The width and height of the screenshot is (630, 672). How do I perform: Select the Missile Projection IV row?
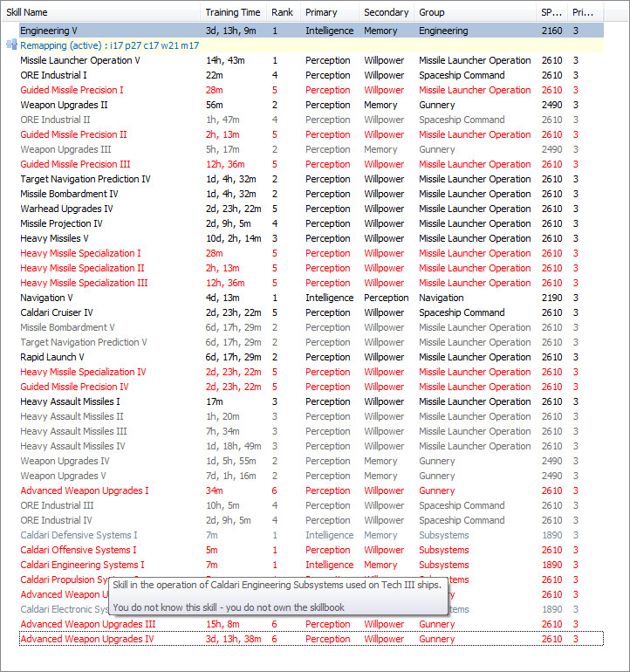(312, 223)
